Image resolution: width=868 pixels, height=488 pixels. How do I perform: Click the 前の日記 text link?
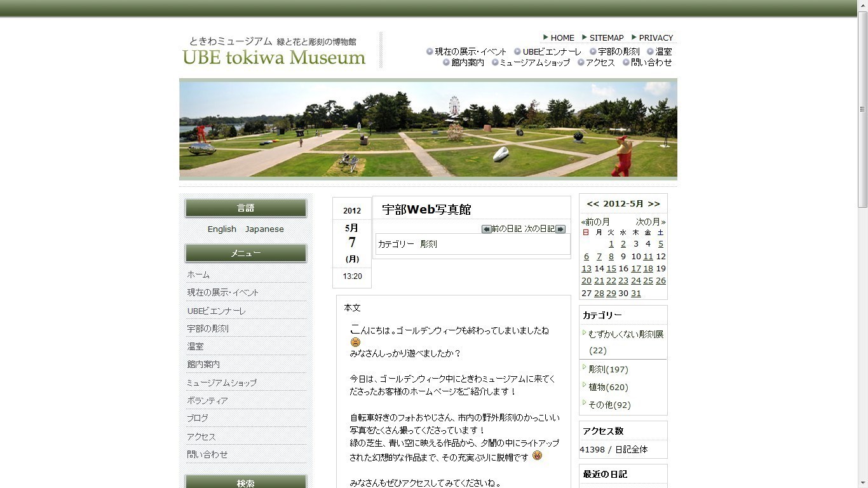[x=506, y=229]
